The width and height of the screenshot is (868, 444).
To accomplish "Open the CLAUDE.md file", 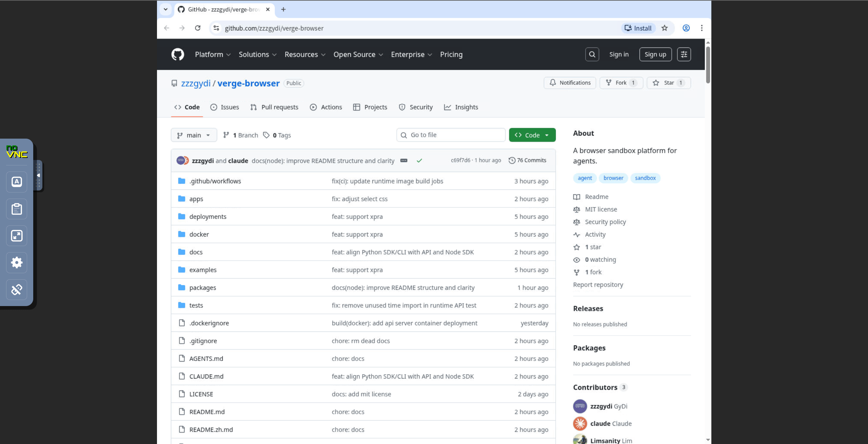I will click(206, 376).
